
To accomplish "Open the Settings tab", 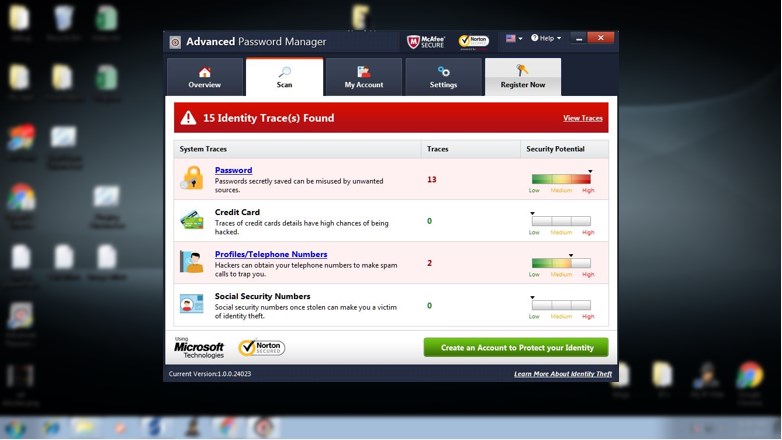I will 443,77.
